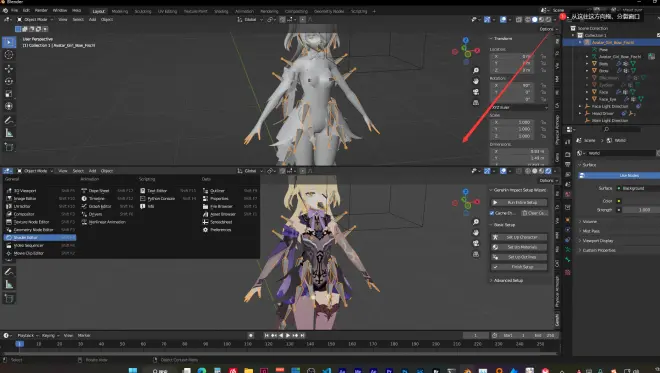Click the Set Up Character button icon
The image size is (660, 373).
(x=495, y=237)
